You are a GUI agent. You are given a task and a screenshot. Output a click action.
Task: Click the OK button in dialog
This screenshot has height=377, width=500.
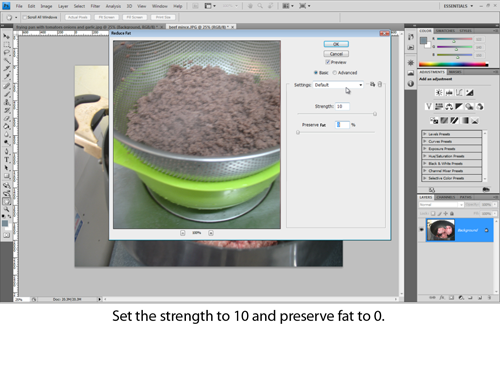pos(336,44)
